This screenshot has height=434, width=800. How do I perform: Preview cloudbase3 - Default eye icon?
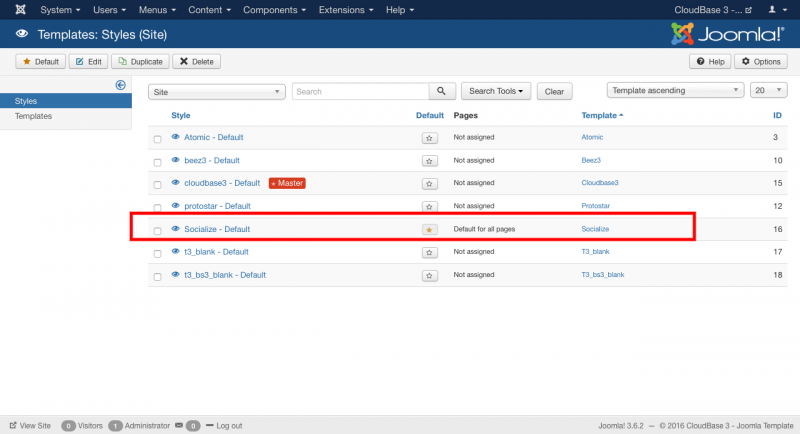(x=176, y=183)
